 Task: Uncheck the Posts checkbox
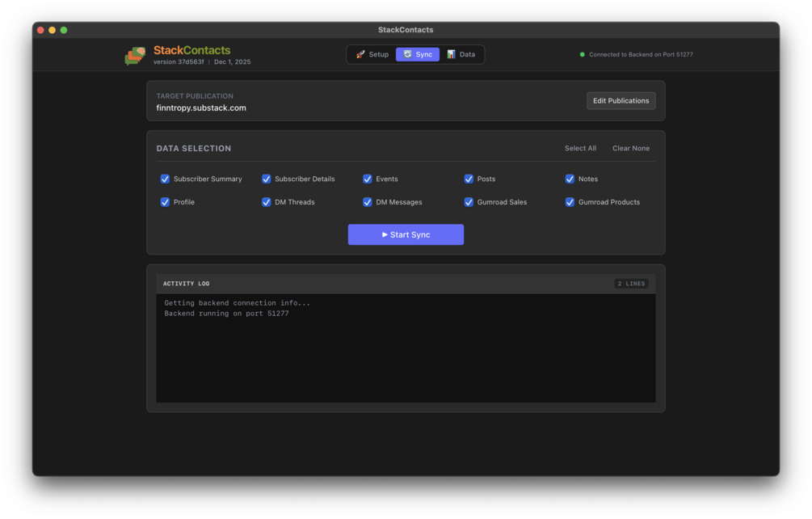[469, 179]
